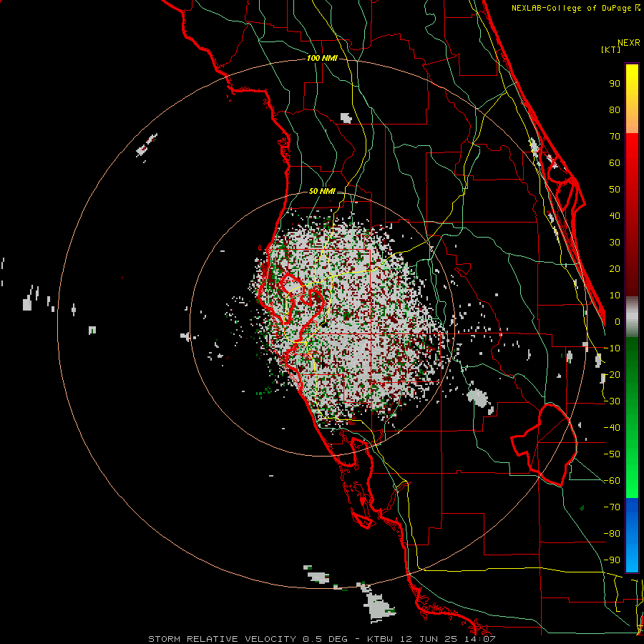
Task: Click the -40 scale value
Action: pos(612,428)
